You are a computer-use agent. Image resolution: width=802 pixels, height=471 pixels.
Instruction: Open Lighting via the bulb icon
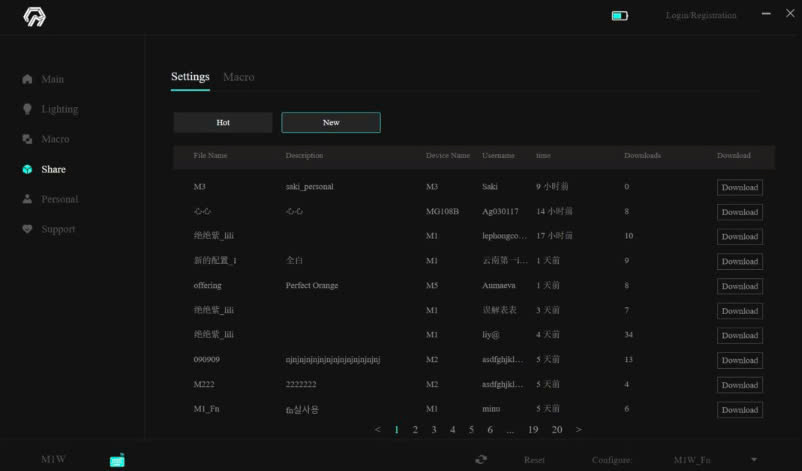tap(27, 109)
